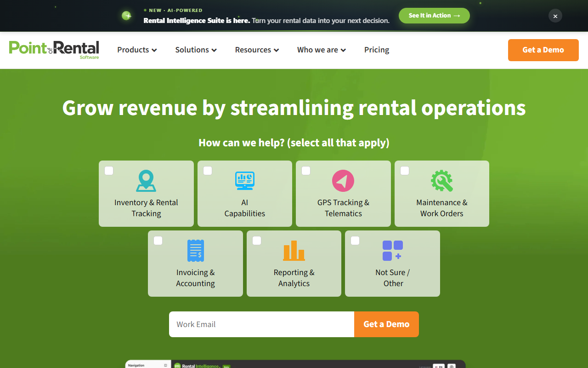This screenshot has height=368, width=588.
Task: Close the Rental Intelligence announcement banner
Action: (x=555, y=16)
